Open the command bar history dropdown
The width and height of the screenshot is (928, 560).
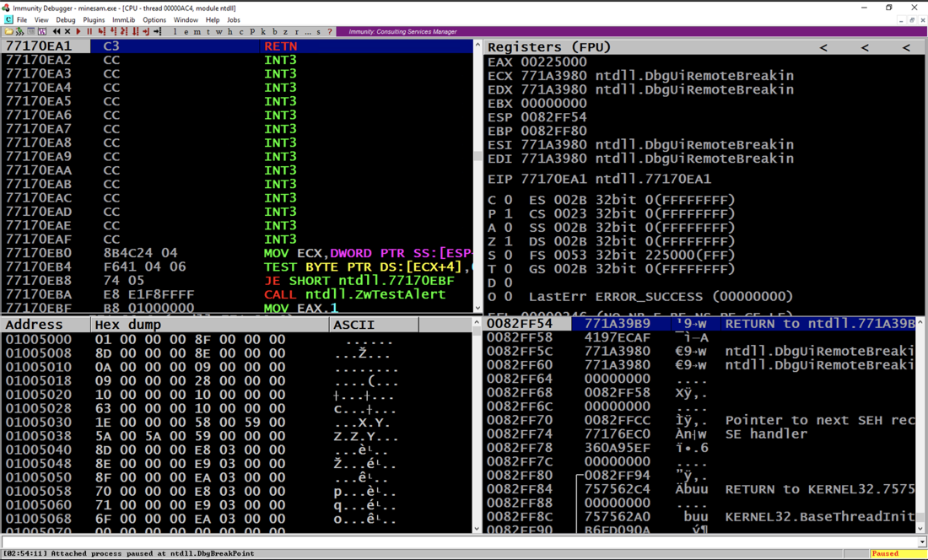[x=922, y=541]
